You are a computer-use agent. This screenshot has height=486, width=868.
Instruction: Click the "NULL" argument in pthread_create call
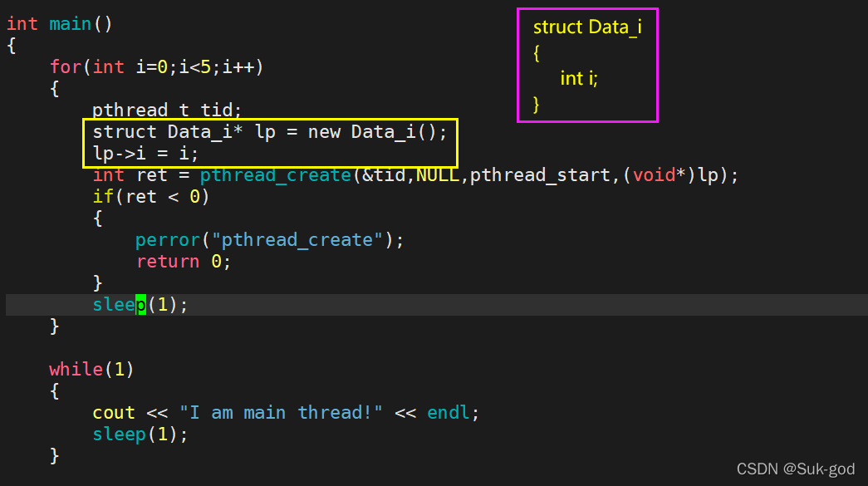437,175
